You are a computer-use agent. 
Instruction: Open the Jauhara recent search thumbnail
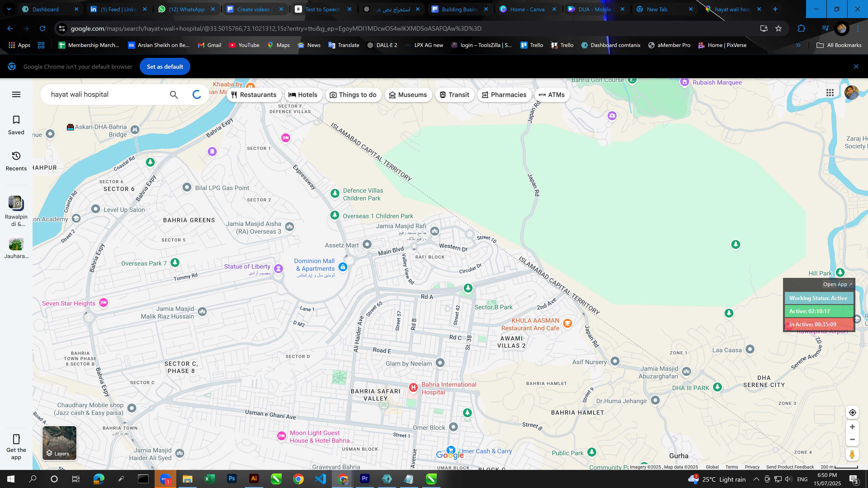pos(16,248)
